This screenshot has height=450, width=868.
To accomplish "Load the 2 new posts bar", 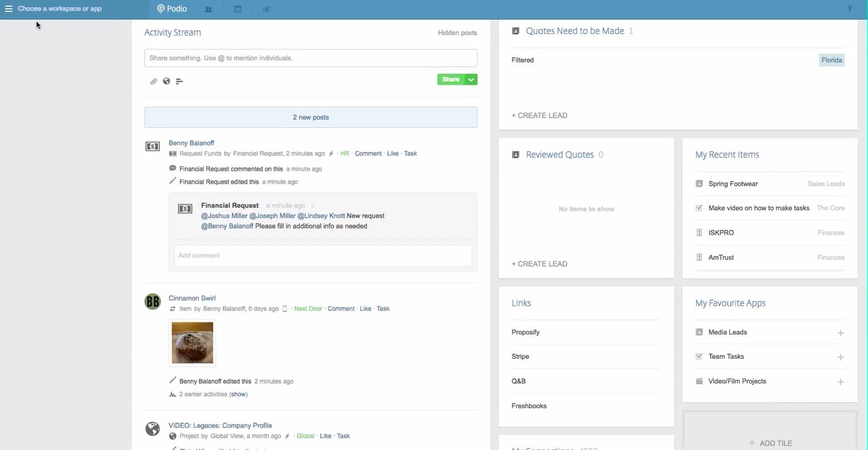I will (x=311, y=117).
